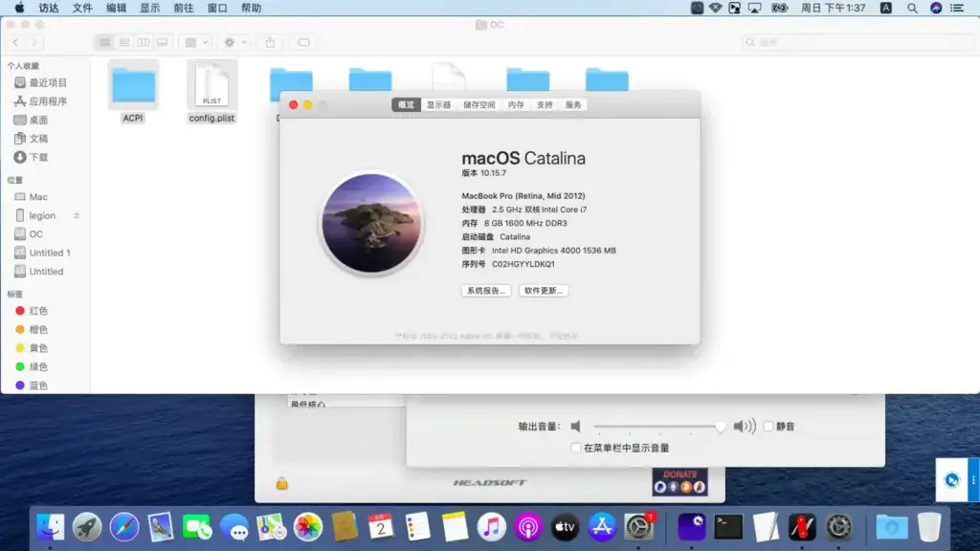The width and height of the screenshot is (980, 551).
Task: Switch to the 服务 tab
Action: [x=573, y=105]
